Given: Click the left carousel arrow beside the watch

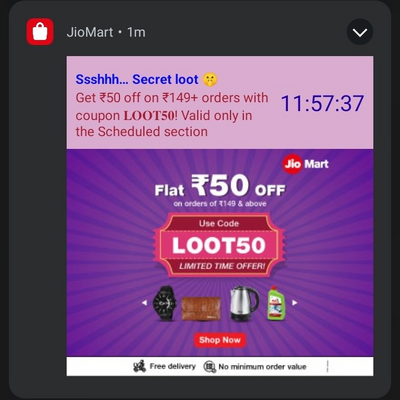Looking at the screenshot, I should [144, 303].
